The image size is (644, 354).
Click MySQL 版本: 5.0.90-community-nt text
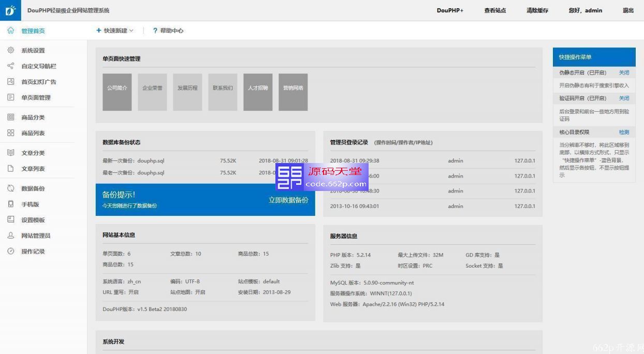(x=372, y=283)
